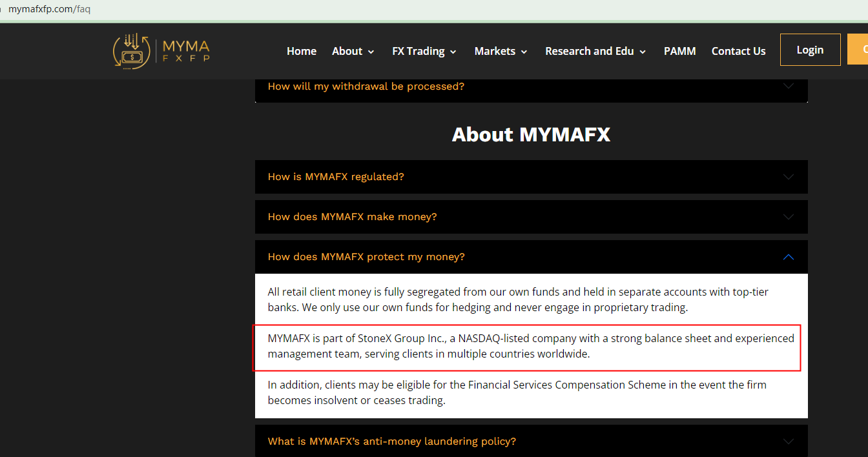Expand the anti-money laundering policy question text
Viewport: 868px width, 457px height.
pyautogui.click(x=391, y=442)
